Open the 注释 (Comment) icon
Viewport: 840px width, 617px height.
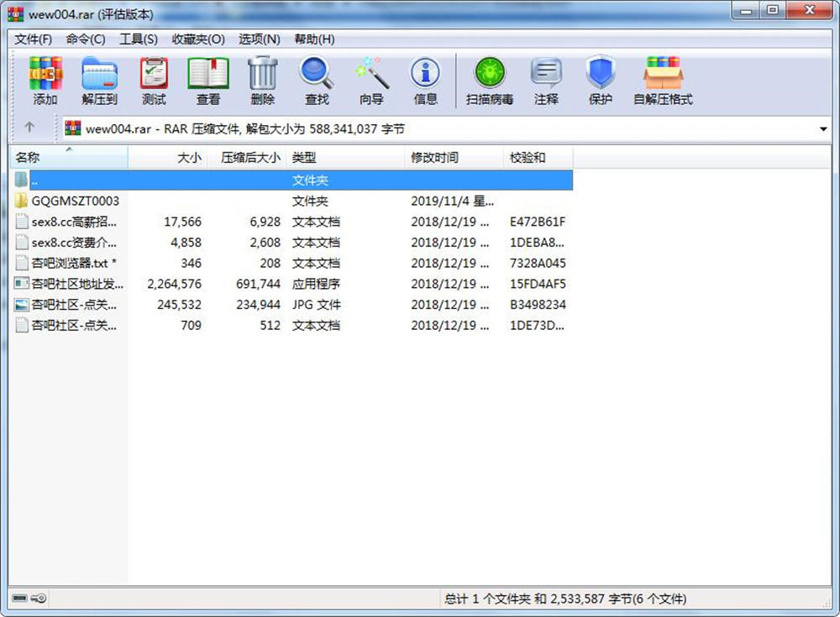click(x=546, y=73)
